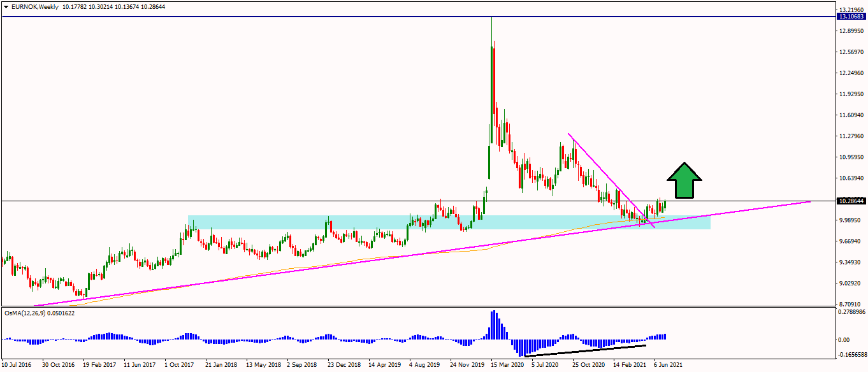Click the highlighted 13.10683 price label
This screenshot has width=868, height=372.
(x=851, y=17)
